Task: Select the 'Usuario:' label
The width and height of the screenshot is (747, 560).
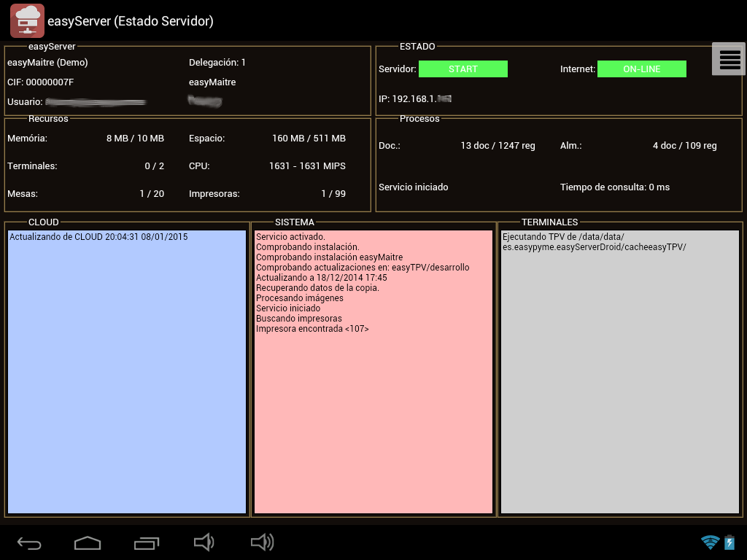Action: pos(25,102)
